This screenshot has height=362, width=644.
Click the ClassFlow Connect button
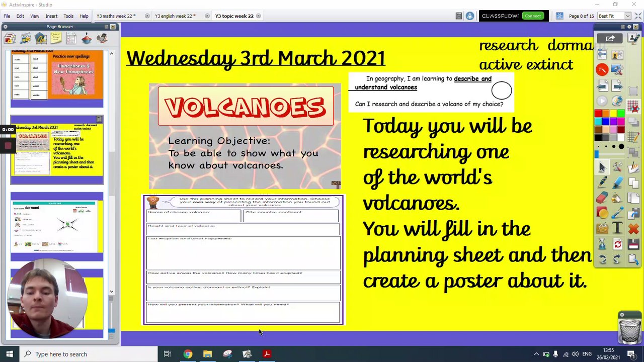(533, 16)
